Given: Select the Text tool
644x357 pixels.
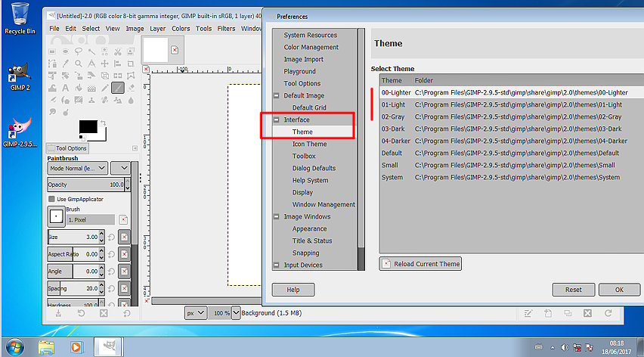Looking at the screenshot, I should 65,88.
